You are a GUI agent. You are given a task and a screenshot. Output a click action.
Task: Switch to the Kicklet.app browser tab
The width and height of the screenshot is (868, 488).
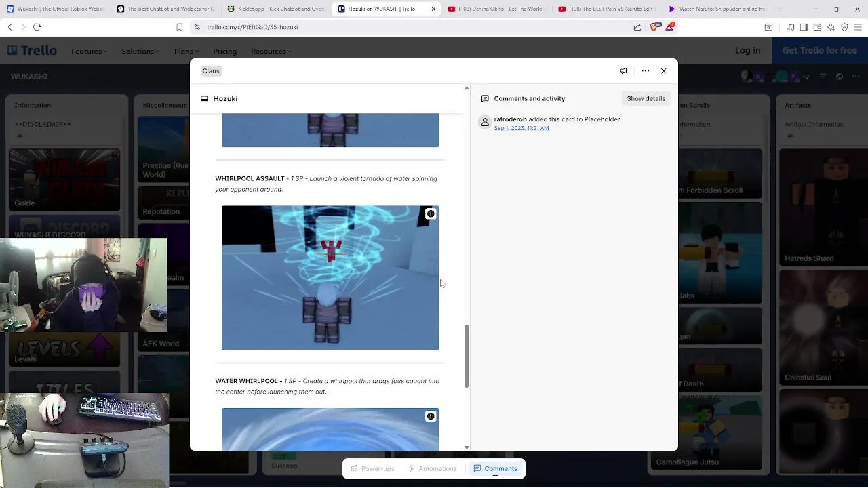click(x=276, y=9)
